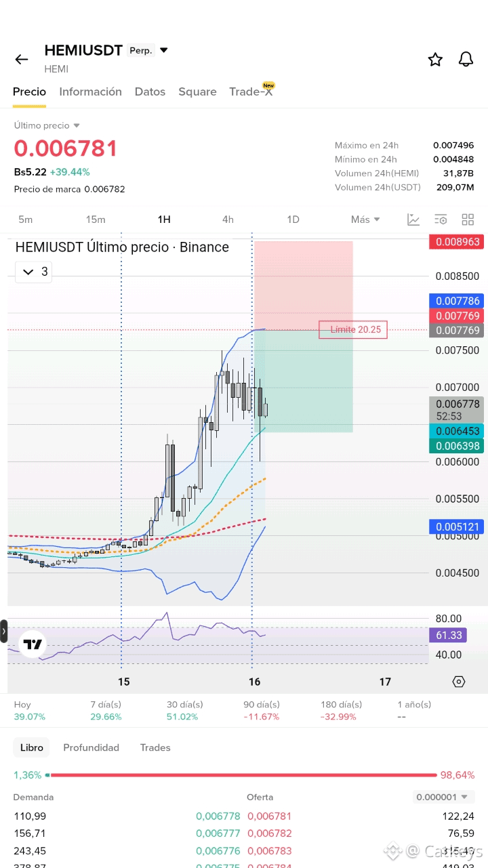488x868 pixels.
Task: Change order book precision 0.000001 dropdown
Action: pyautogui.click(x=444, y=797)
